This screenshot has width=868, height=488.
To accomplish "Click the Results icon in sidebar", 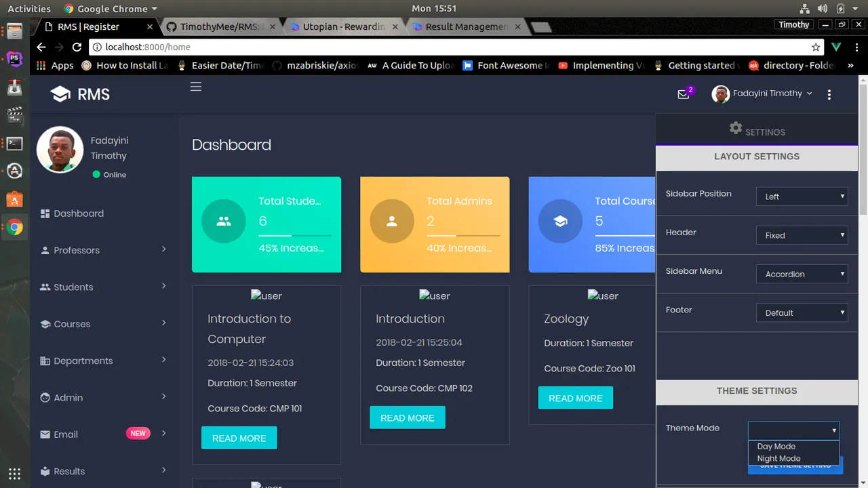I will point(45,471).
